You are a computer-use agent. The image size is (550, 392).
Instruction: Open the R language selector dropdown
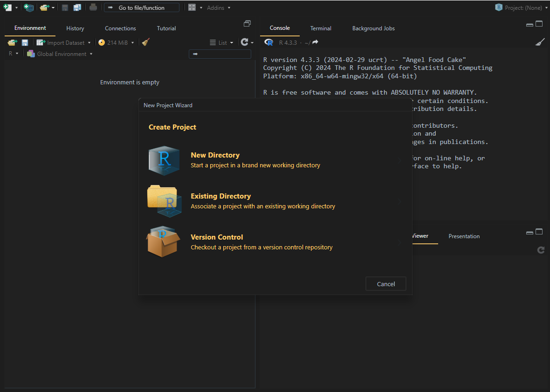click(14, 54)
